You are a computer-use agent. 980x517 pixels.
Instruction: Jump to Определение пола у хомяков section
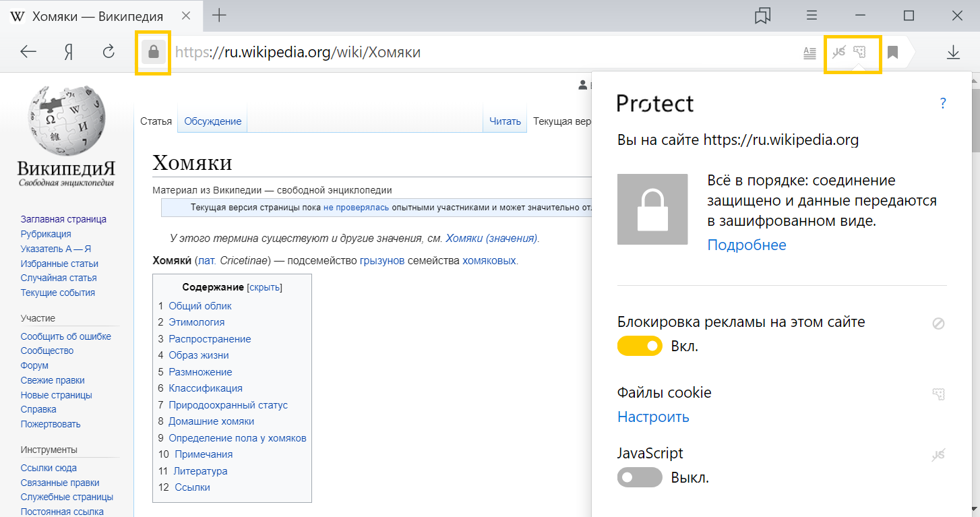237,438
